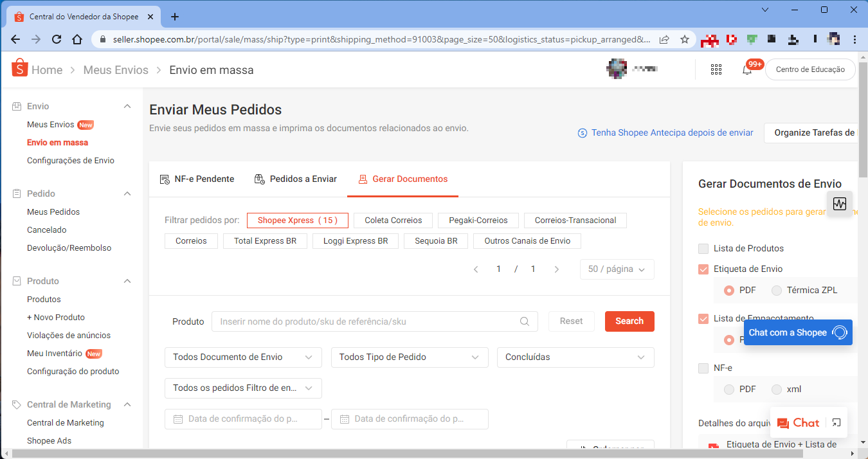Select the xml radio option
Viewport: 868px width, 459px height.
point(777,390)
